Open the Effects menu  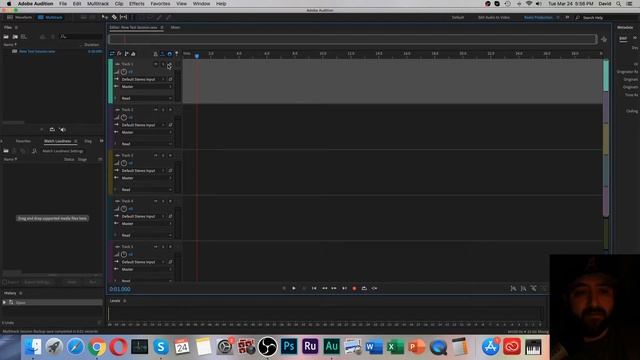[x=136, y=4]
